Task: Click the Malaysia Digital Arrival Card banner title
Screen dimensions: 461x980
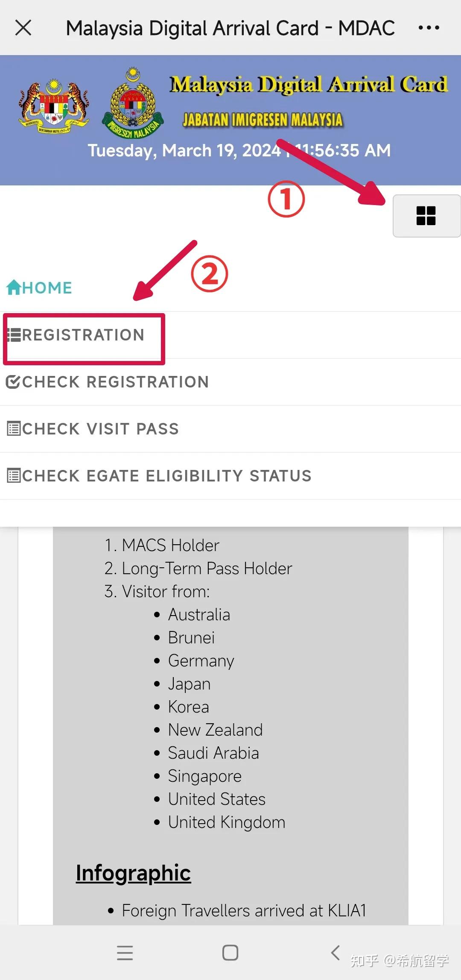Action: point(309,85)
